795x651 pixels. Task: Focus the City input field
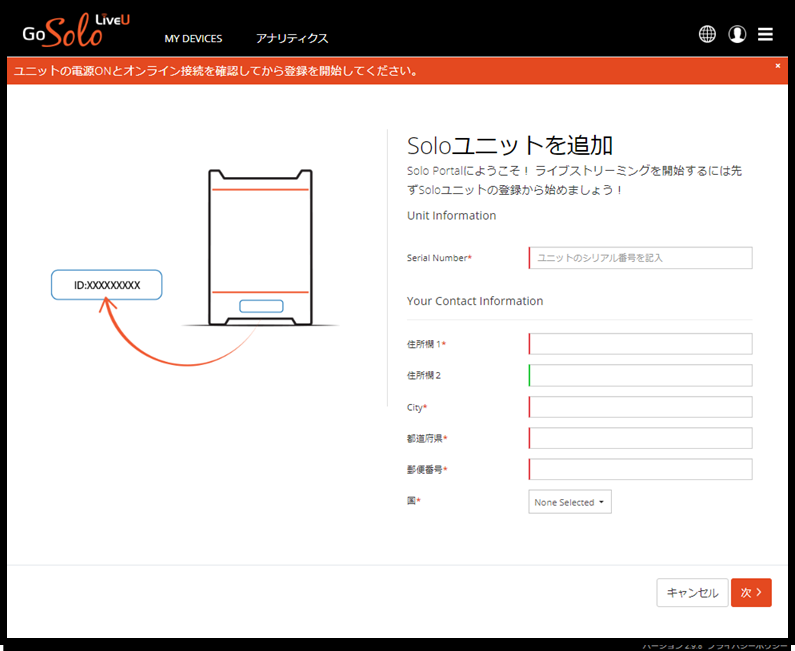pos(640,407)
